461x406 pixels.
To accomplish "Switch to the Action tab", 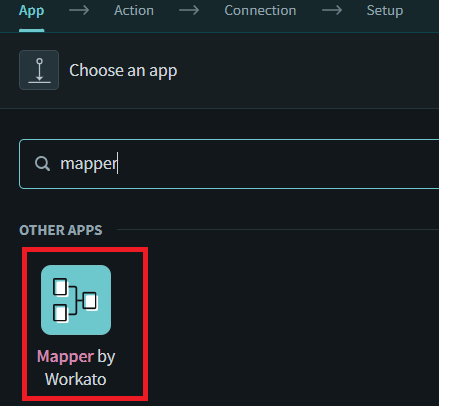I will point(134,11).
